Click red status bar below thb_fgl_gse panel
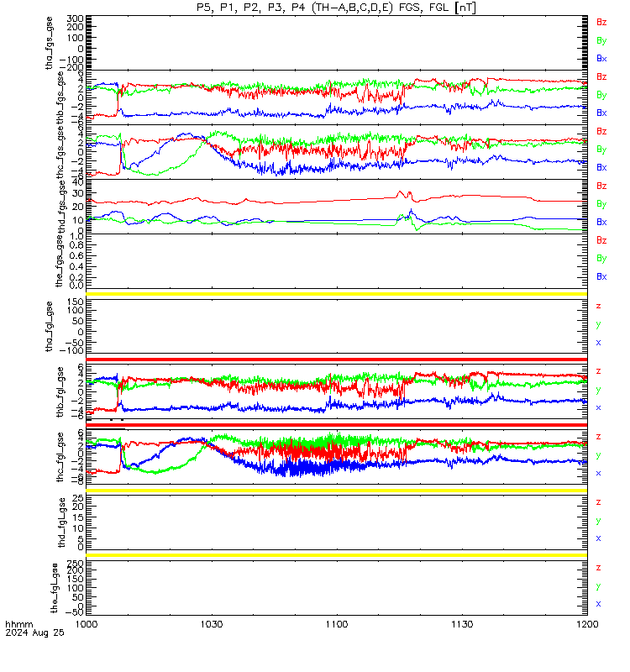This screenshot has height=672, width=630. tap(337, 425)
